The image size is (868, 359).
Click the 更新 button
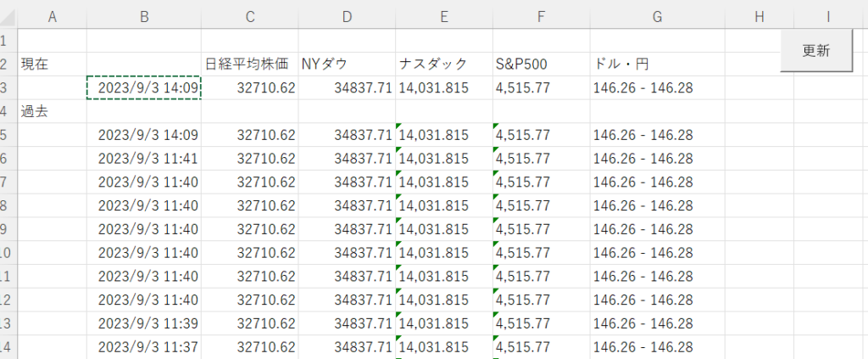tap(815, 51)
